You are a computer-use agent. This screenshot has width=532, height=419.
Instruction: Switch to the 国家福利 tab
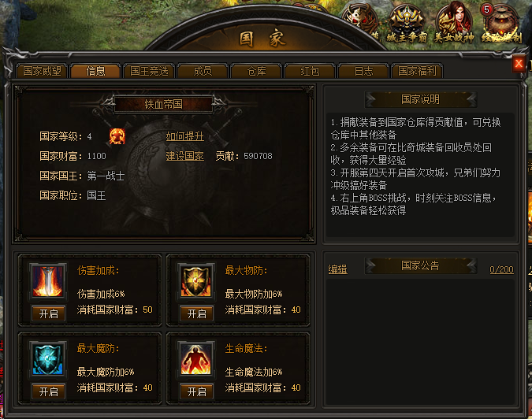417,71
